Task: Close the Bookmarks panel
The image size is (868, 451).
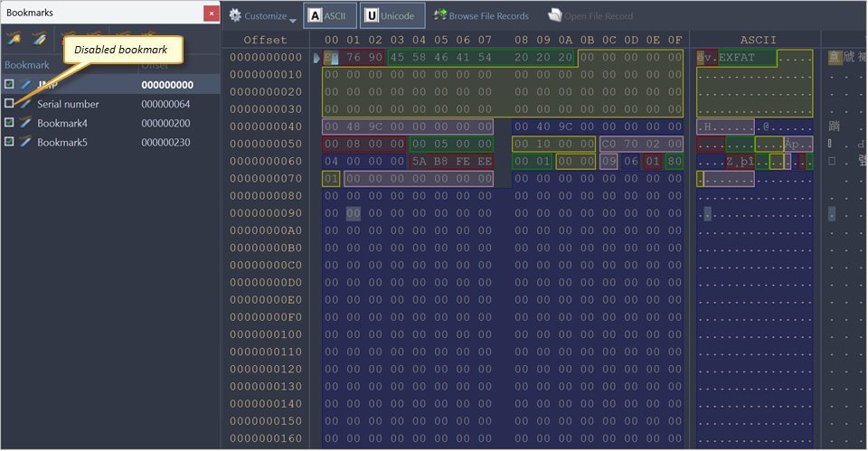Action: (x=211, y=14)
